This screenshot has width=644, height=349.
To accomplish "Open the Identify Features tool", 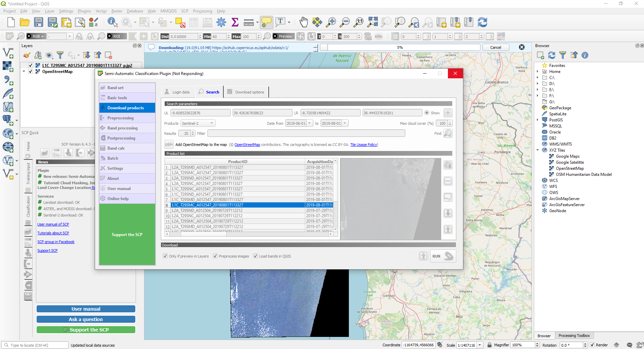I will tap(112, 23).
